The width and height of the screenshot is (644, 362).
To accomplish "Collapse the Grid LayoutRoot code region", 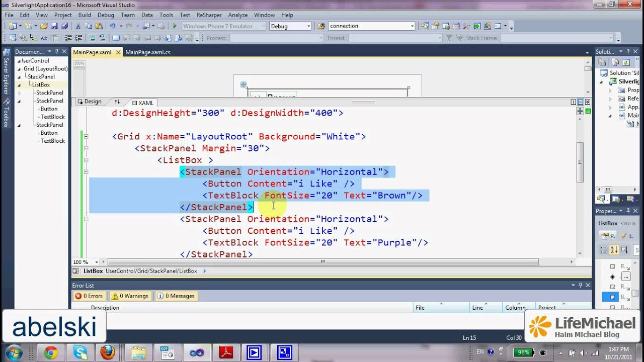I will pyautogui.click(x=86, y=136).
